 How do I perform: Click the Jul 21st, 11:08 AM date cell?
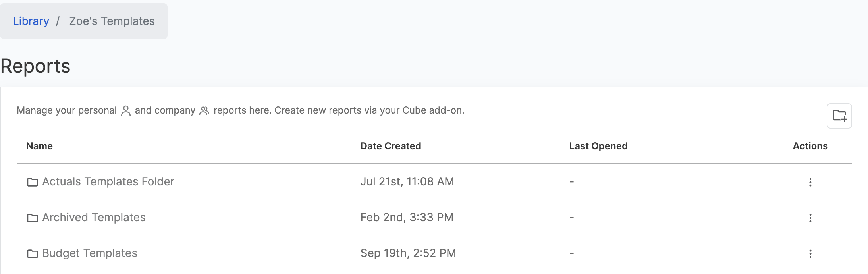407,181
